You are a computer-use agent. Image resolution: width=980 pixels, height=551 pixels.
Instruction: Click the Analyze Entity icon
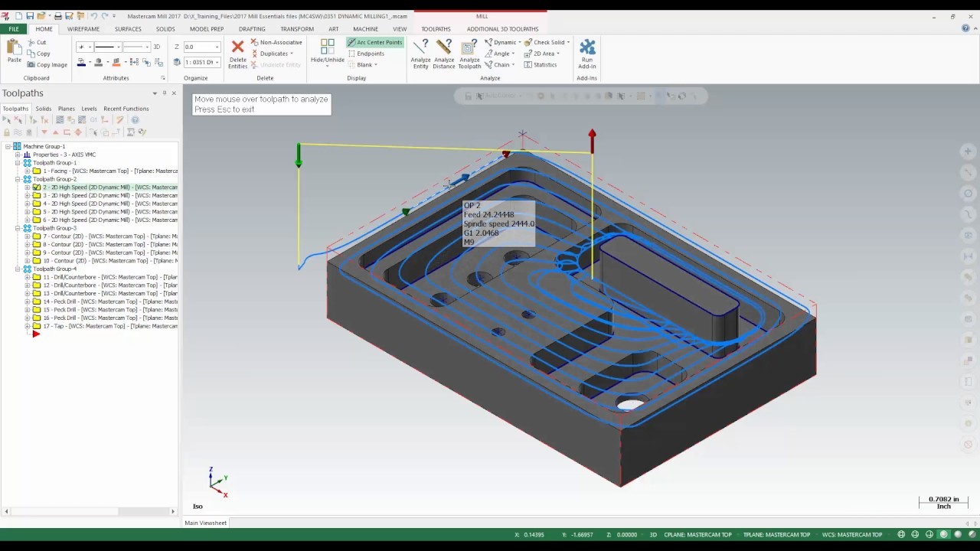click(x=420, y=48)
